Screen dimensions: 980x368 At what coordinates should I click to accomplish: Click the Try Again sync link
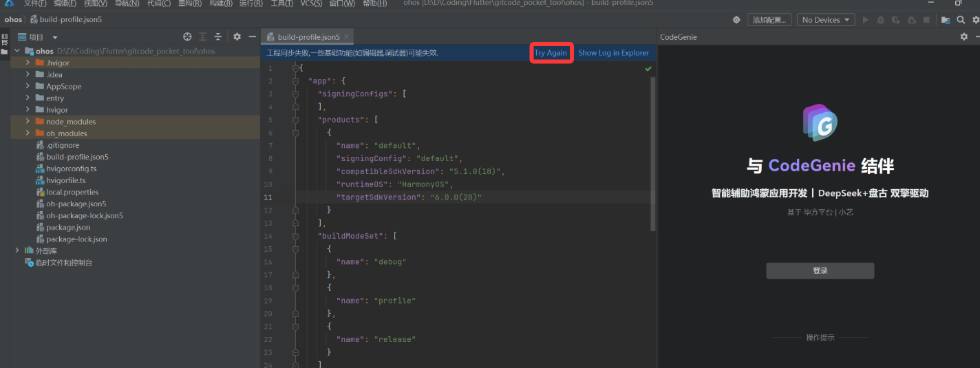pos(551,53)
